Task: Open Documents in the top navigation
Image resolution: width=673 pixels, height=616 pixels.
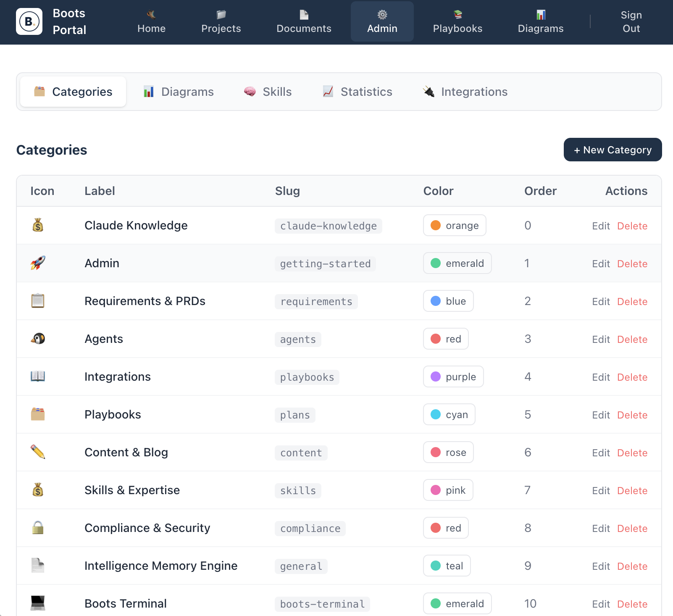Action: [x=304, y=22]
